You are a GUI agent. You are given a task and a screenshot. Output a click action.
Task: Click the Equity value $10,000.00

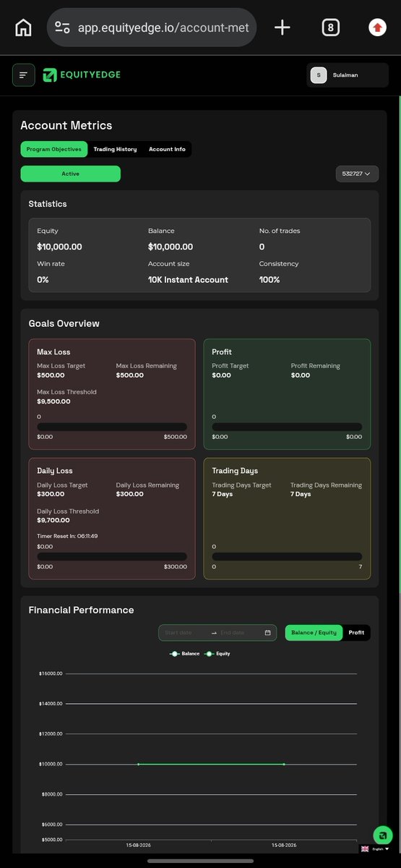click(59, 247)
